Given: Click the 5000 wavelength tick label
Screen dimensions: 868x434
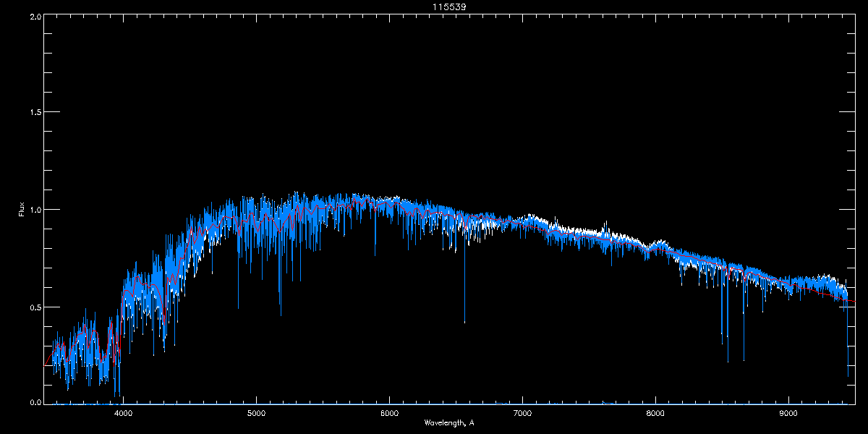Looking at the screenshot, I should point(257,413).
